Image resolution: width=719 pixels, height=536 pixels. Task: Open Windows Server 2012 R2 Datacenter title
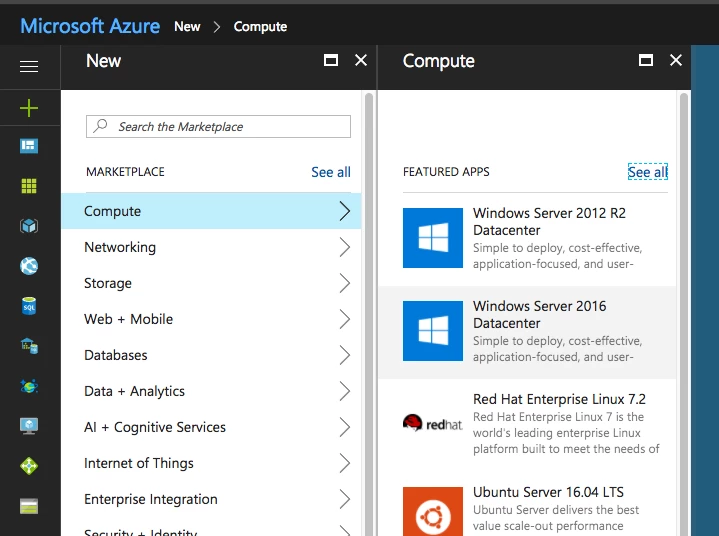(549, 221)
